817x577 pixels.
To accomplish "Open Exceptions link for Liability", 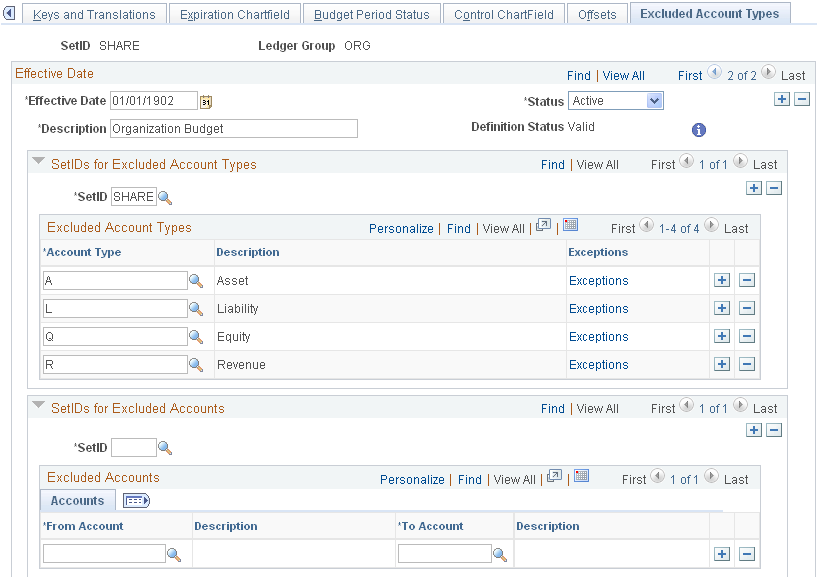I will click(599, 309).
